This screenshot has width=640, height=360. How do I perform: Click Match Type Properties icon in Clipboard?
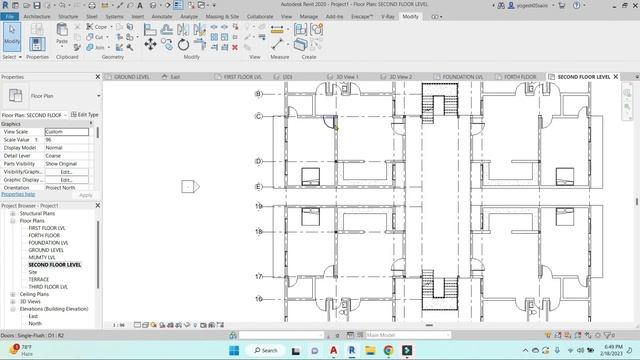pos(77,48)
